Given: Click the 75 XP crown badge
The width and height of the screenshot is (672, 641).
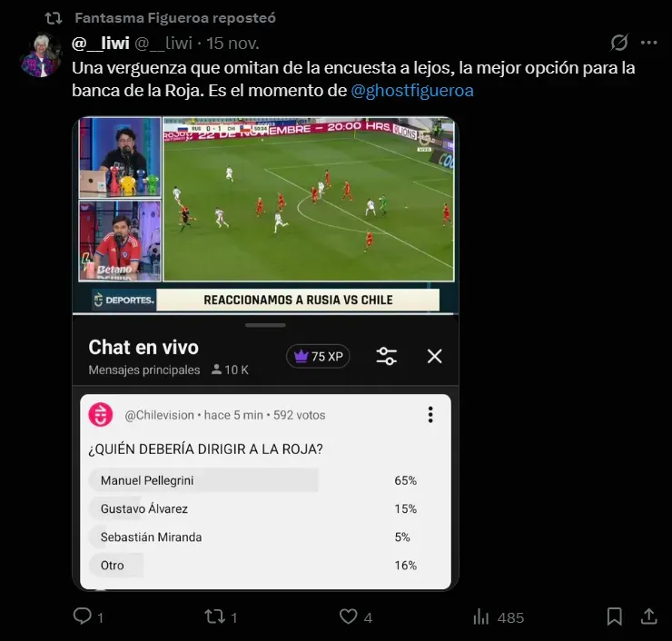Looking at the screenshot, I should 318,356.
